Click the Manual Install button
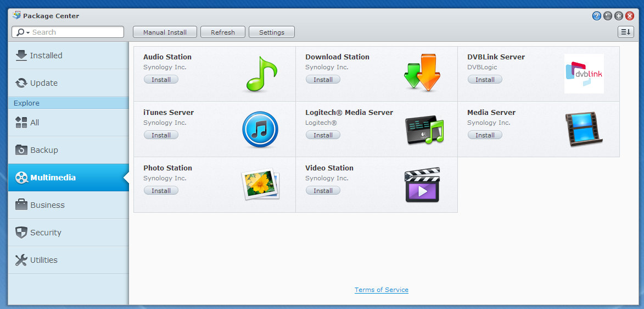The height and width of the screenshot is (309, 644). point(165,32)
